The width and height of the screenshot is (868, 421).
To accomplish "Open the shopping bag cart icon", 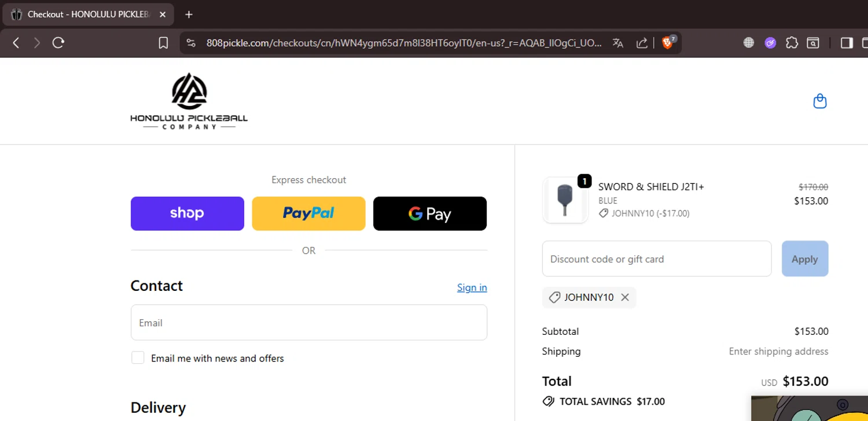I will [x=820, y=101].
